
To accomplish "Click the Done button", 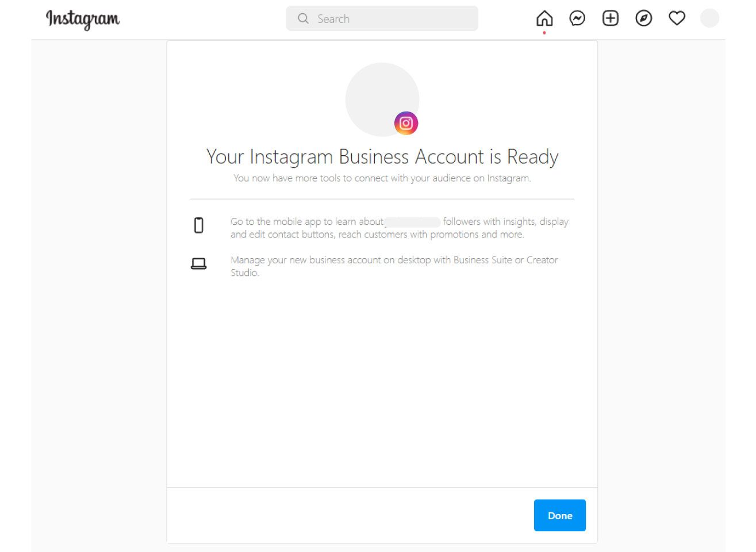I will coord(560,515).
